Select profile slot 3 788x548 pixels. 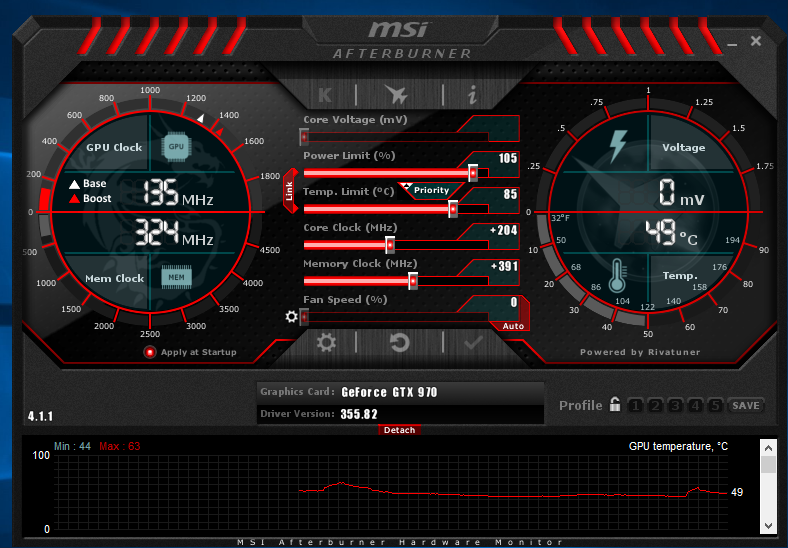(x=675, y=405)
